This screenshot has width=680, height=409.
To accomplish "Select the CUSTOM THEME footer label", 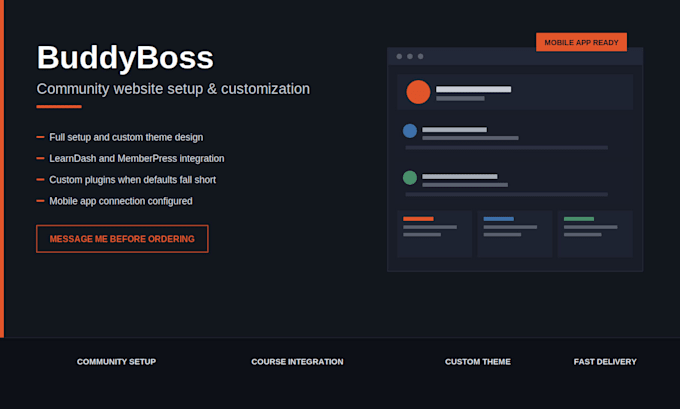I will click(477, 361).
